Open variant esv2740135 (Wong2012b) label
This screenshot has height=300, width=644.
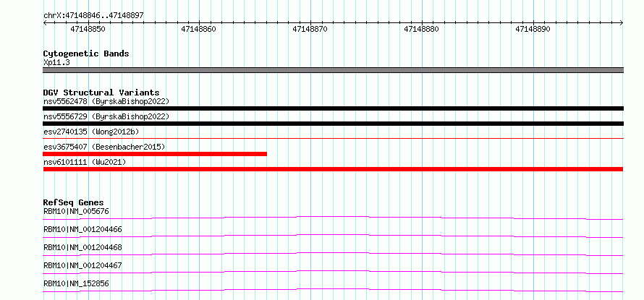click(x=91, y=132)
